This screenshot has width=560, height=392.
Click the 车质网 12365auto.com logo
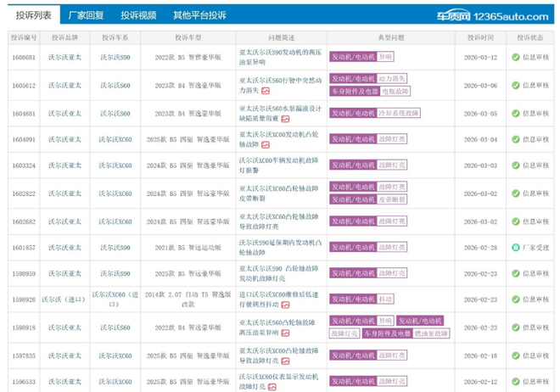pyautogui.click(x=496, y=14)
